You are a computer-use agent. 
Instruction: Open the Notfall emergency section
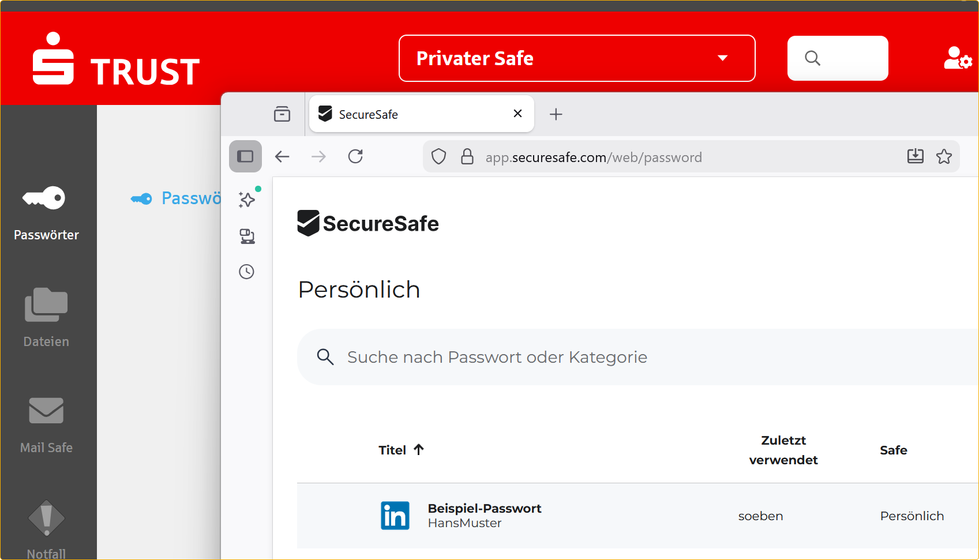click(46, 528)
